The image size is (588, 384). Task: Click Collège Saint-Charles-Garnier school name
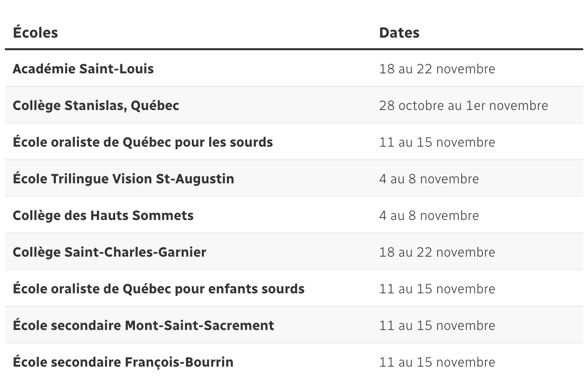pos(109,252)
